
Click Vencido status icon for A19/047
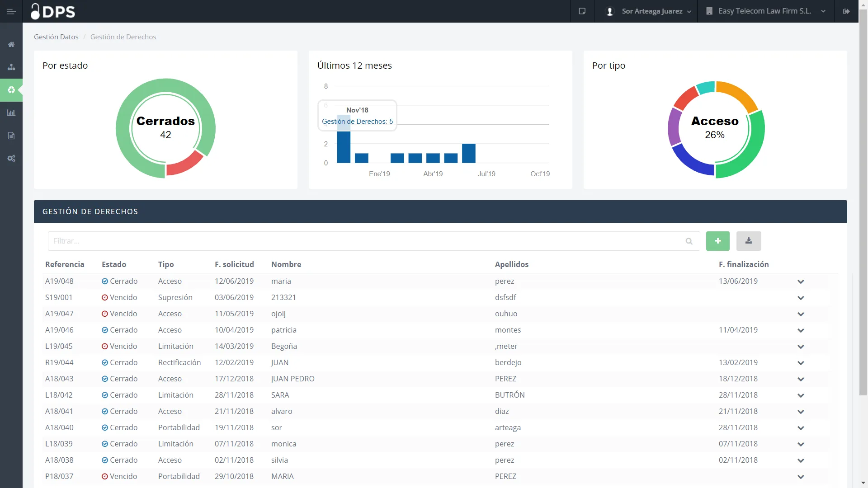pyautogui.click(x=105, y=314)
